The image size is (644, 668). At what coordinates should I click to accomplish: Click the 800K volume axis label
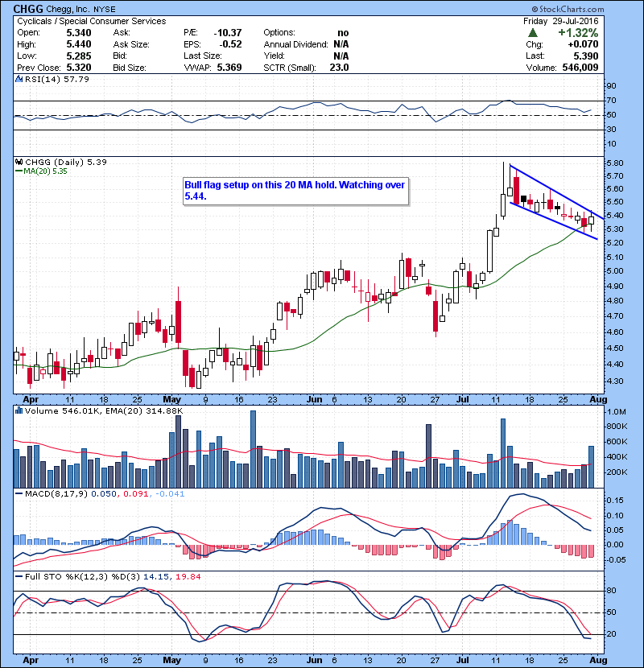click(617, 426)
